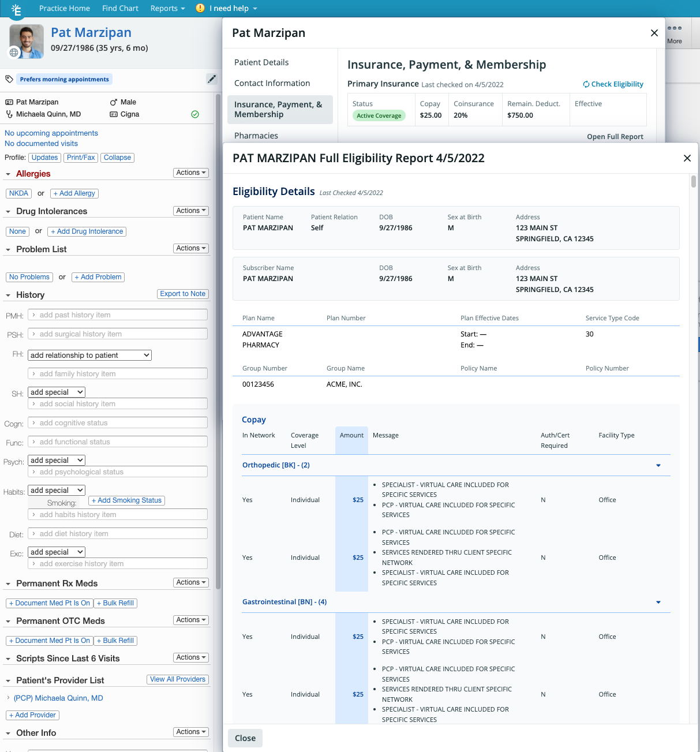Collapse the Orthopedic [BK] copay group

[658, 466]
